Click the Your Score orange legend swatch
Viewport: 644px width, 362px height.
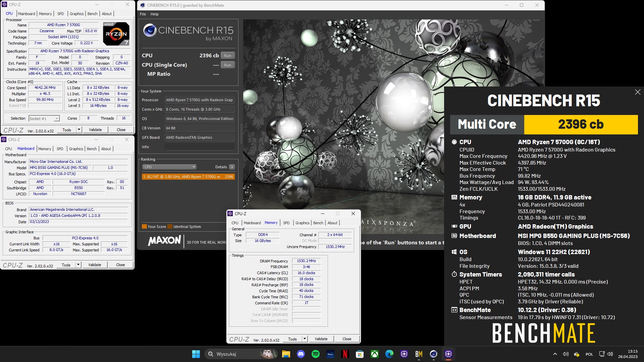(144, 227)
